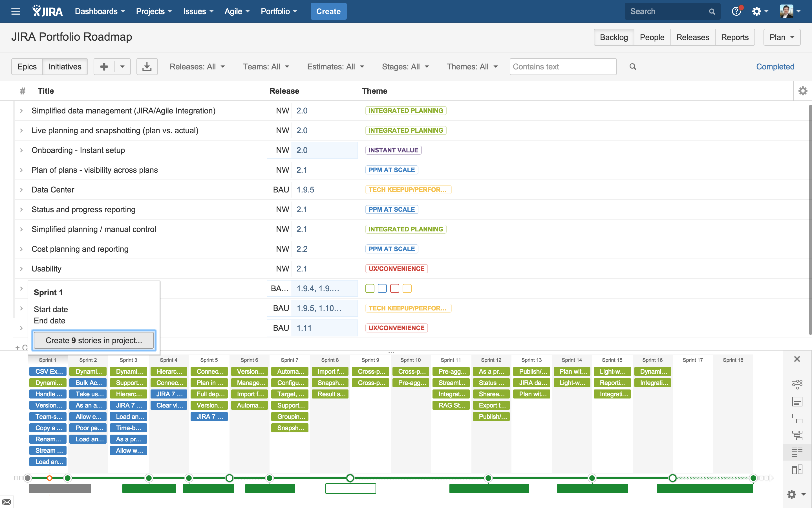Open column settings gear in table header

[803, 91]
